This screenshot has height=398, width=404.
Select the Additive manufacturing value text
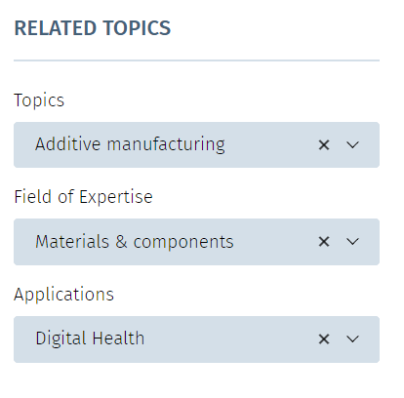point(130,144)
